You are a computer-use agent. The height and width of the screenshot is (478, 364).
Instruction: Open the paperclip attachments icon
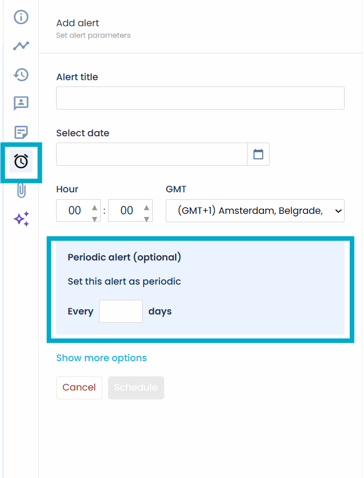[x=21, y=190]
